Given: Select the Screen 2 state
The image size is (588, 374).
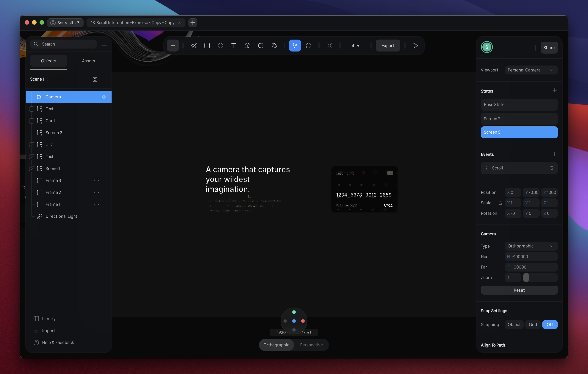Looking at the screenshot, I should [x=519, y=119].
